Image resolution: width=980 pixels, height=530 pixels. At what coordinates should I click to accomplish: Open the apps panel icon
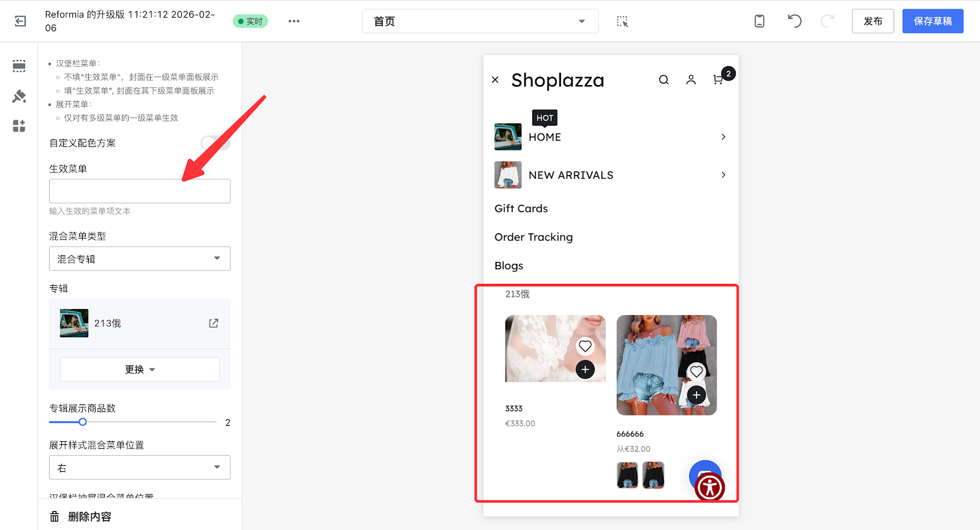(19, 126)
